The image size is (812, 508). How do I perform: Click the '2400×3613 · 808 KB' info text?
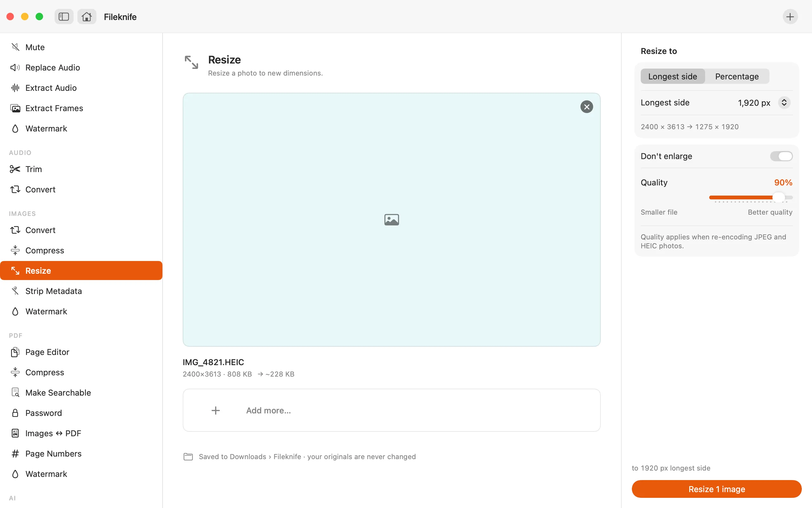click(x=217, y=374)
